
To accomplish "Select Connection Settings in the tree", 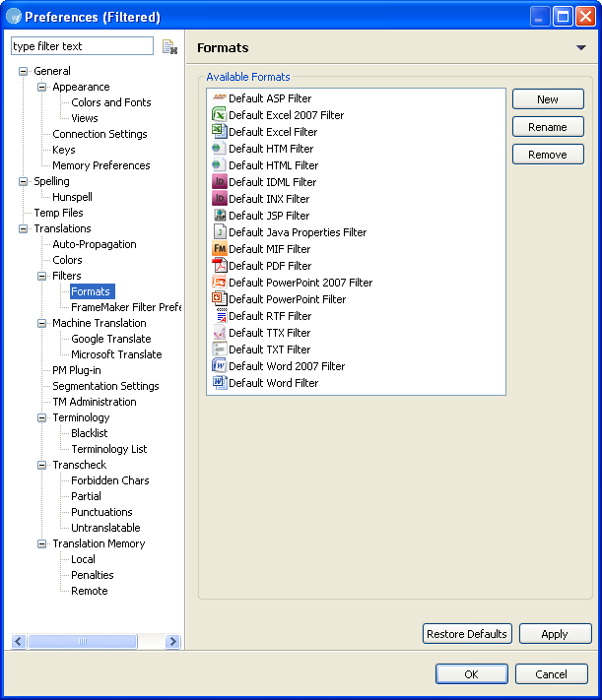I will [x=100, y=134].
